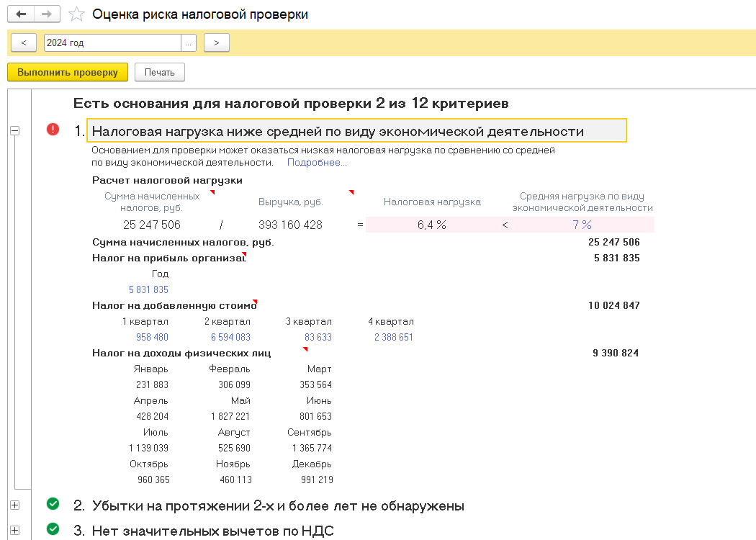The width and height of the screenshot is (756, 540).
Task: Click the Печать button
Action: click(160, 72)
